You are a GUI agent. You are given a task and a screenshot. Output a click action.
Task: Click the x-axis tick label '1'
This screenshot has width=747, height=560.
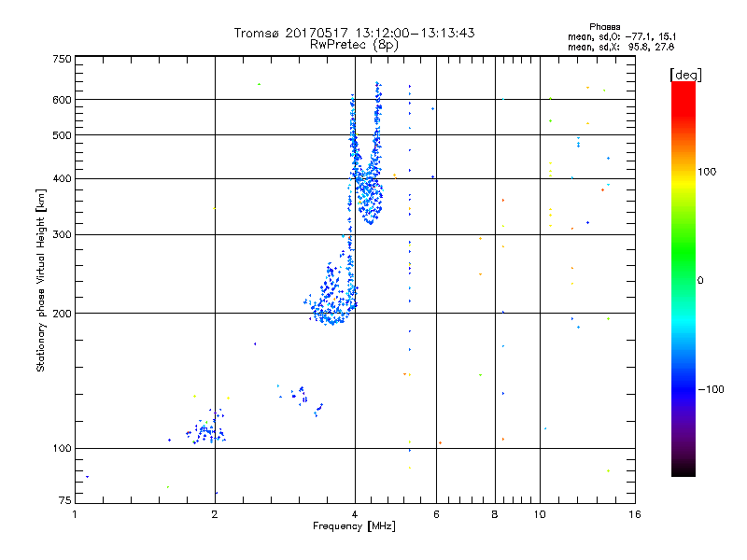click(x=75, y=514)
